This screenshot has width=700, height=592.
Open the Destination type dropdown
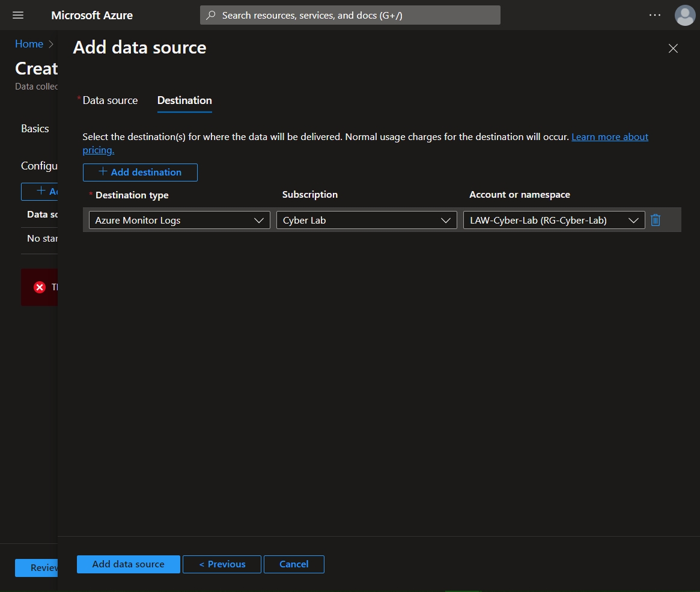pyautogui.click(x=180, y=220)
